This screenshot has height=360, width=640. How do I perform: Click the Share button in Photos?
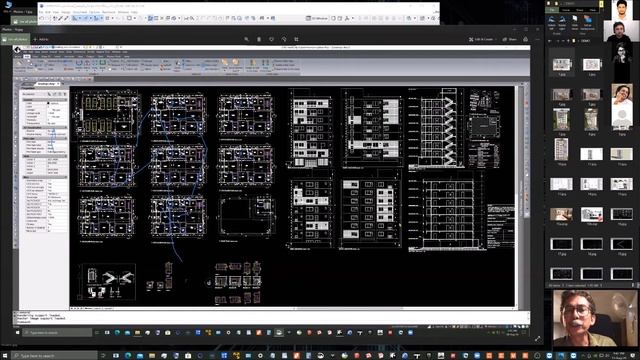[x=510, y=39]
